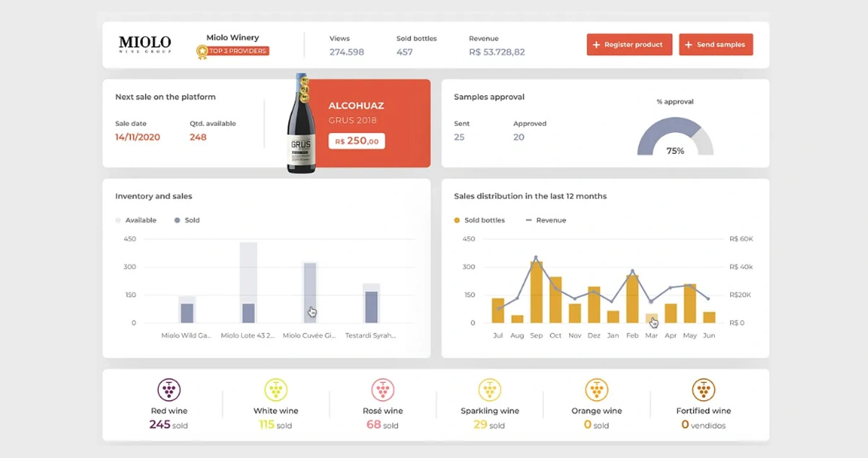Toggle the Sold bottles legend item
Viewport: 868px width, 458px height.
pyautogui.click(x=479, y=220)
